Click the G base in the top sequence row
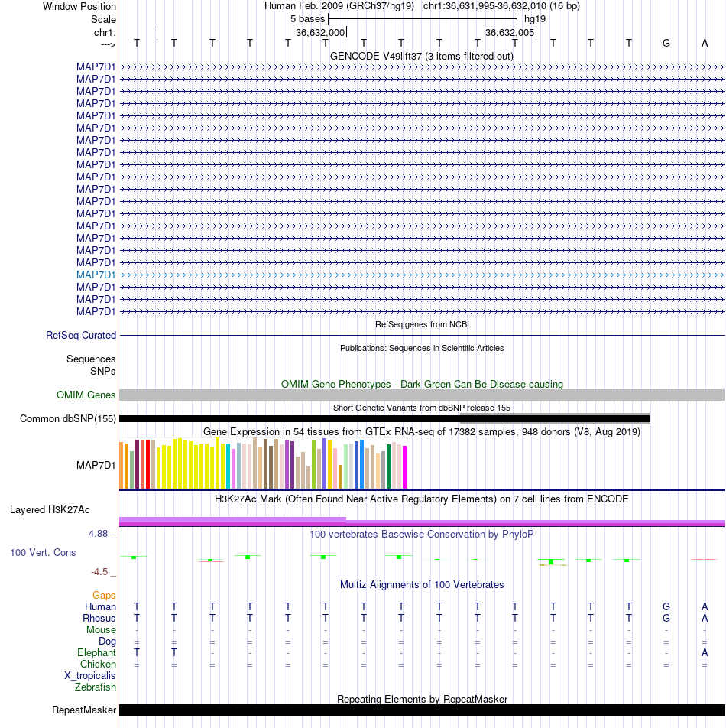The height and width of the screenshot is (728, 726). [666, 43]
